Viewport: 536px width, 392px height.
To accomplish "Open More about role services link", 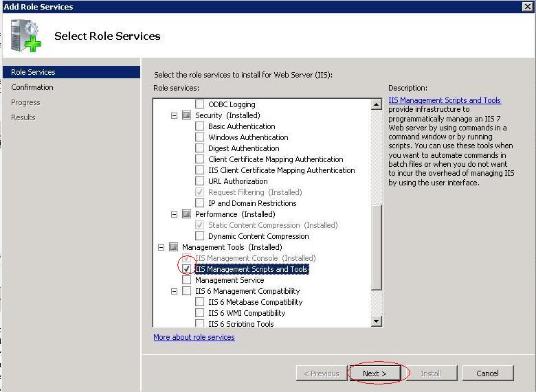I will 194,337.
